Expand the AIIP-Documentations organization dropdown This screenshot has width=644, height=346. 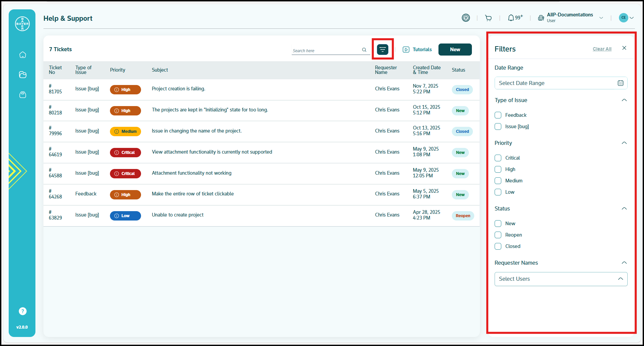[601, 18]
